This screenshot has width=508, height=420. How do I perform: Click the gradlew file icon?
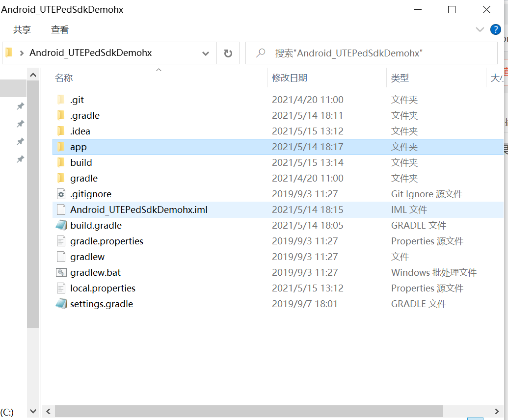coord(61,257)
